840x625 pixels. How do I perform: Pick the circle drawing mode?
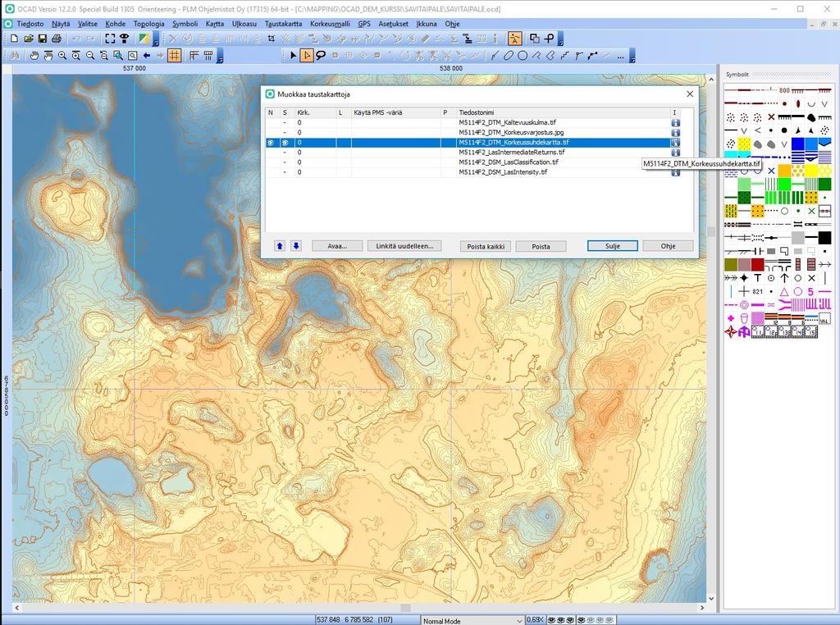pos(523,55)
